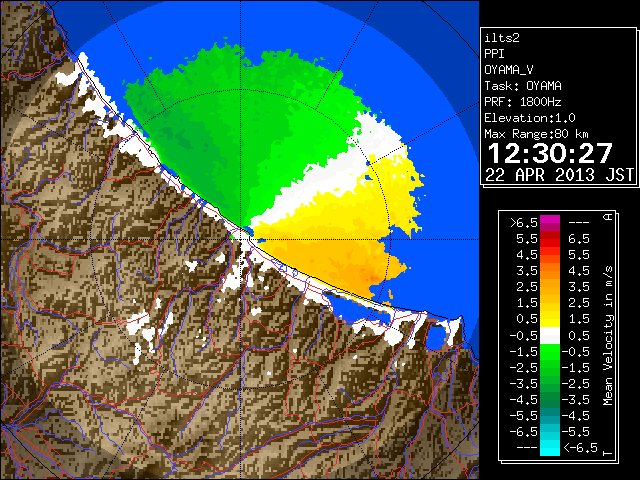Click the '>6.5' label in the legend
640x480 pixels.
pos(524,223)
